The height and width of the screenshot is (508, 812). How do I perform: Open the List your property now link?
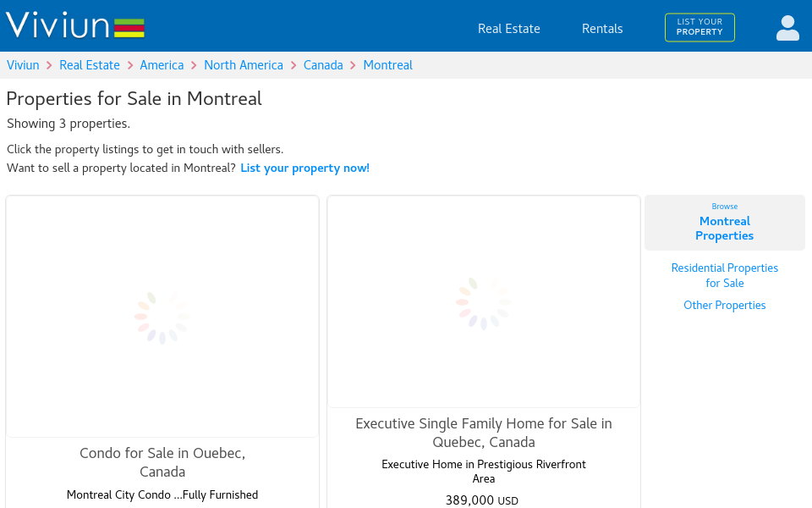304,168
